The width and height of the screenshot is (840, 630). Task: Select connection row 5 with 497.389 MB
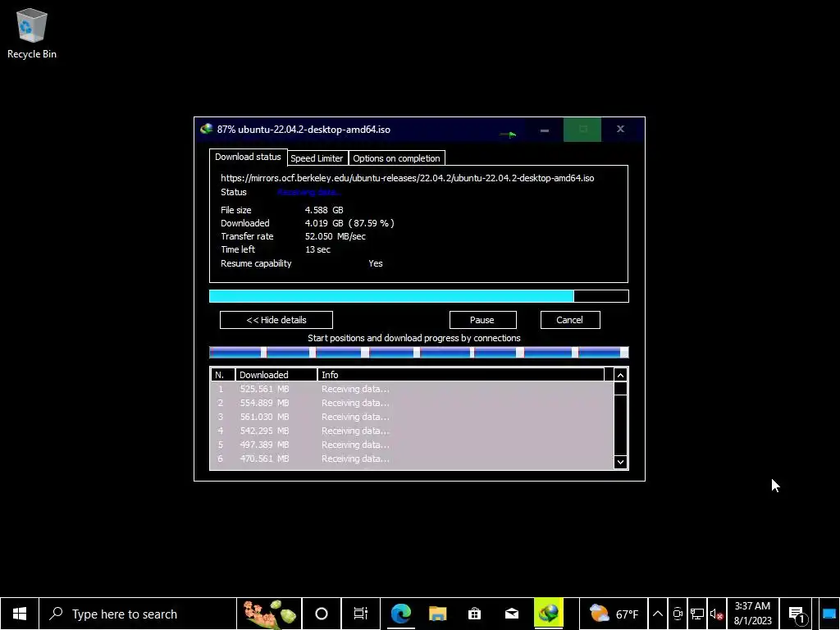coord(412,445)
